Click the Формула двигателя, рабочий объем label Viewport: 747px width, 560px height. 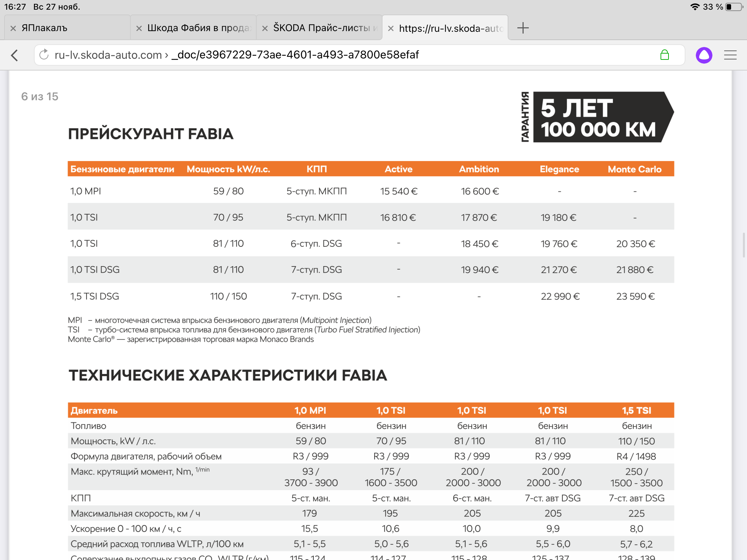click(146, 456)
